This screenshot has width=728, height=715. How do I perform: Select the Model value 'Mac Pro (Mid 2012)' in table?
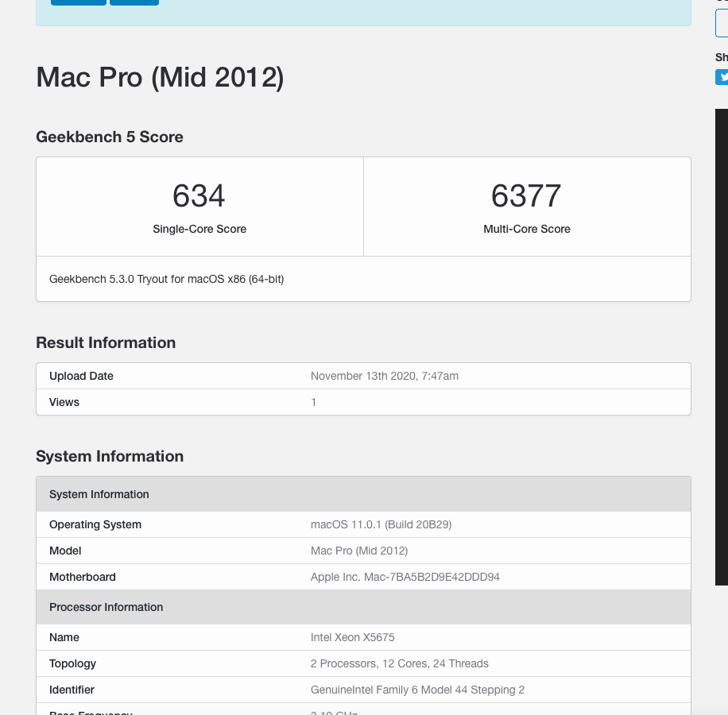point(359,551)
